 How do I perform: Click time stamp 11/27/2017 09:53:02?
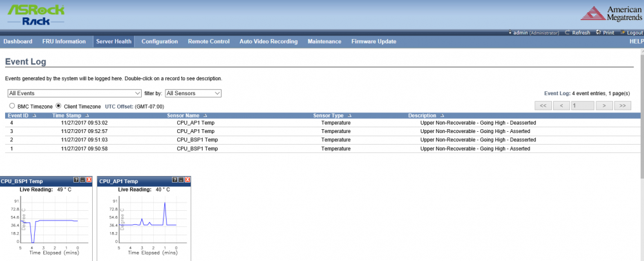tap(84, 123)
